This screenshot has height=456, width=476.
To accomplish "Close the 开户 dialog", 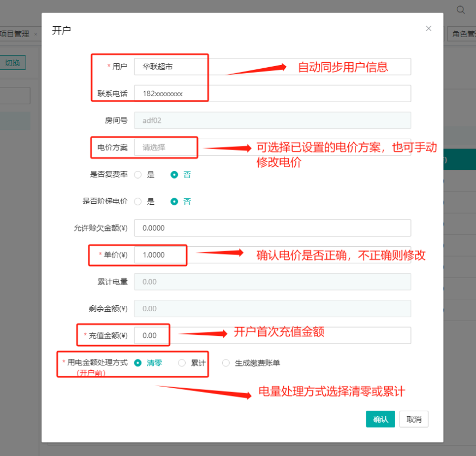I will coord(429,28).
